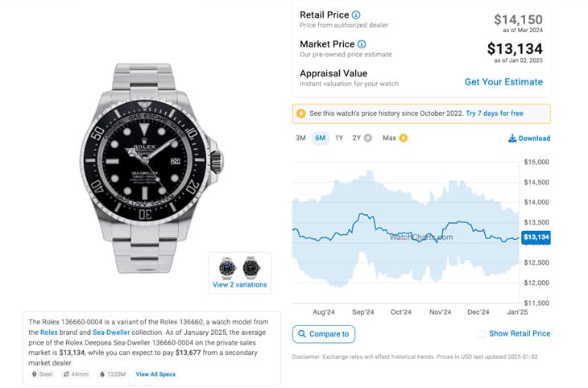Open the View All Specs link
Screen dimensions: 588x388
coord(155,374)
